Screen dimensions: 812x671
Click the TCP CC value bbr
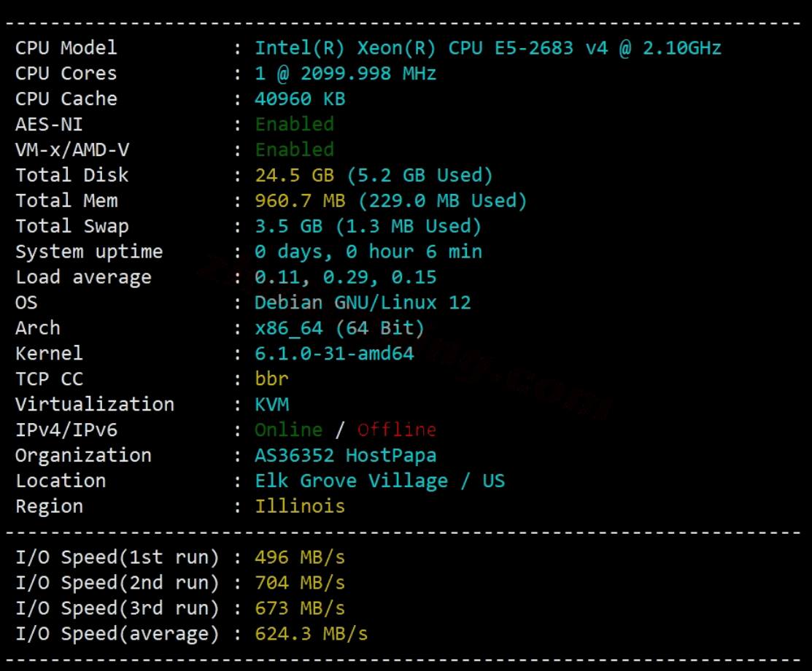(271, 379)
